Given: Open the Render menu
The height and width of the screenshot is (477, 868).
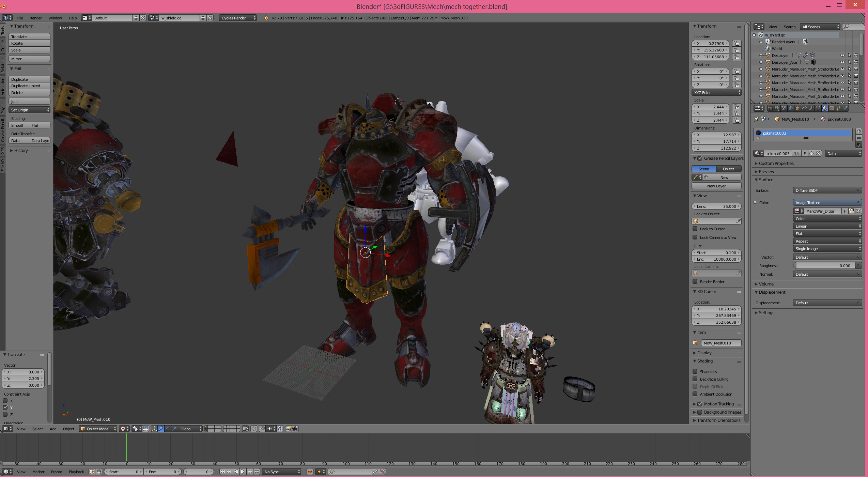Looking at the screenshot, I should pos(35,18).
